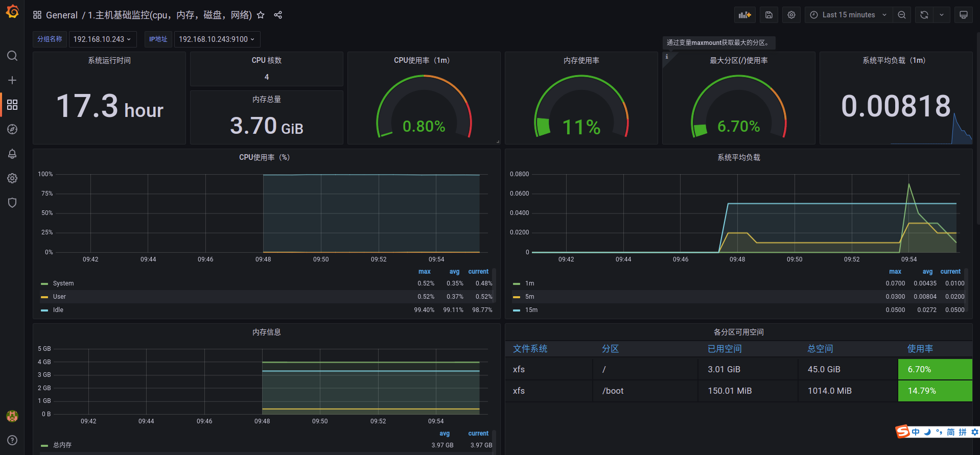Image resolution: width=980 pixels, height=455 pixels.
Task: Refresh the dashboard now
Action: point(924,15)
